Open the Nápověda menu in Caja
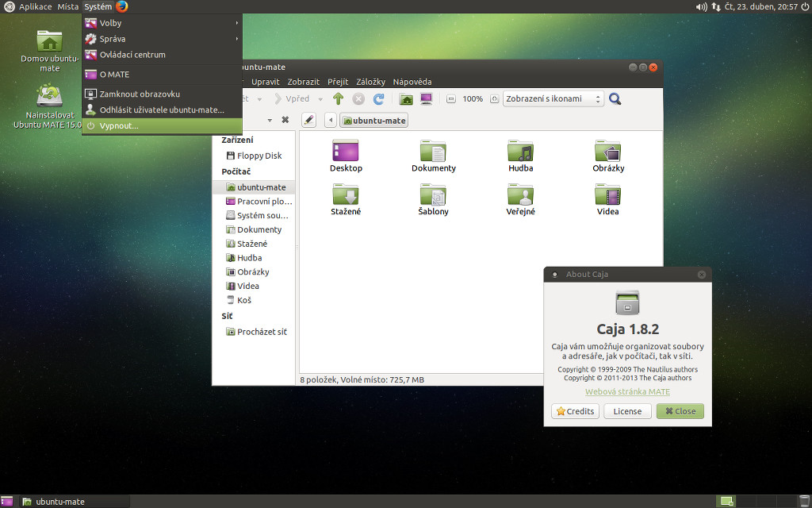The height and width of the screenshot is (508, 812). (412, 82)
